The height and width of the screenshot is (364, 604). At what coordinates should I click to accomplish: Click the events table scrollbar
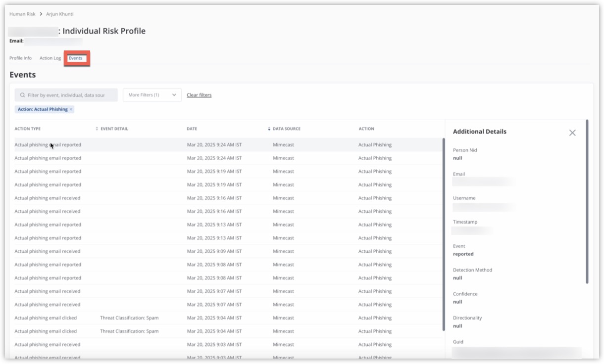pyautogui.click(x=443, y=232)
